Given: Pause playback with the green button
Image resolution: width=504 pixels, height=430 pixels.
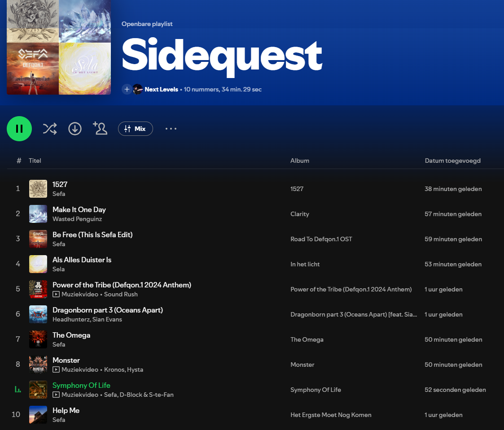Looking at the screenshot, I should click(x=19, y=129).
